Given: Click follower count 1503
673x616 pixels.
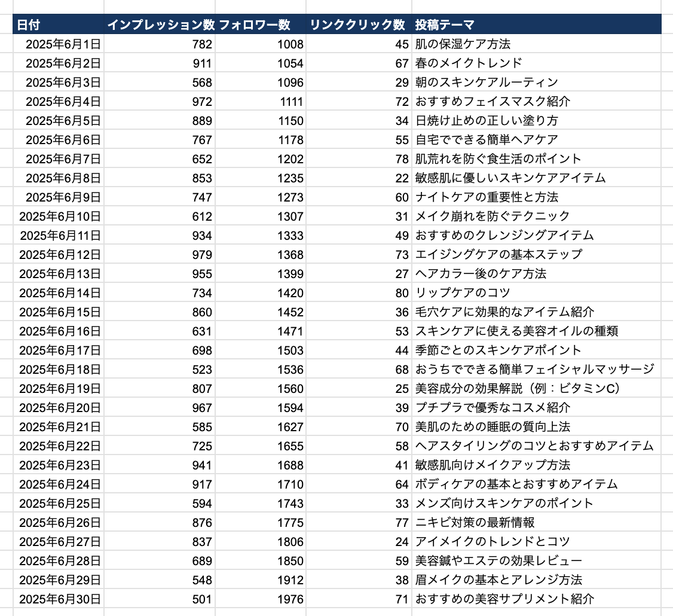Looking at the screenshot, I should tap(261, 350).
